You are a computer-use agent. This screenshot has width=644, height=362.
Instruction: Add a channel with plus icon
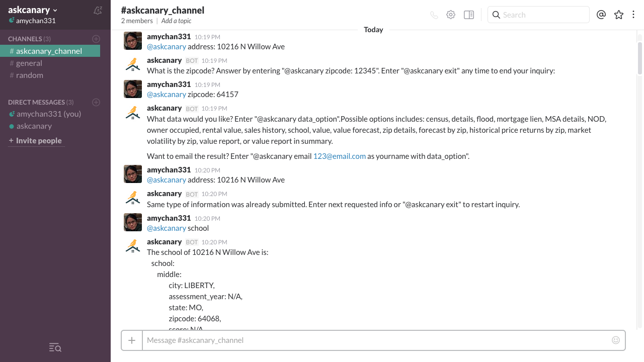pos(96,39)
